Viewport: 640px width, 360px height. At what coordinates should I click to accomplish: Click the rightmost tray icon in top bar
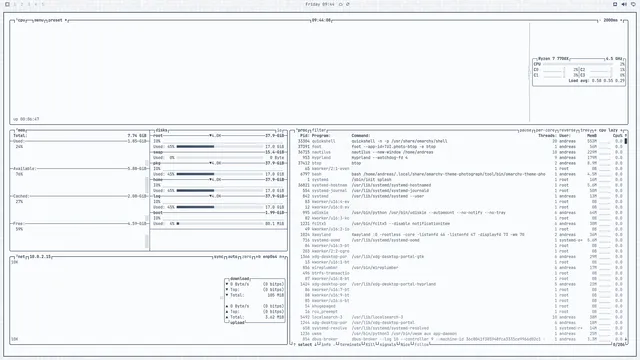point(633,4)
